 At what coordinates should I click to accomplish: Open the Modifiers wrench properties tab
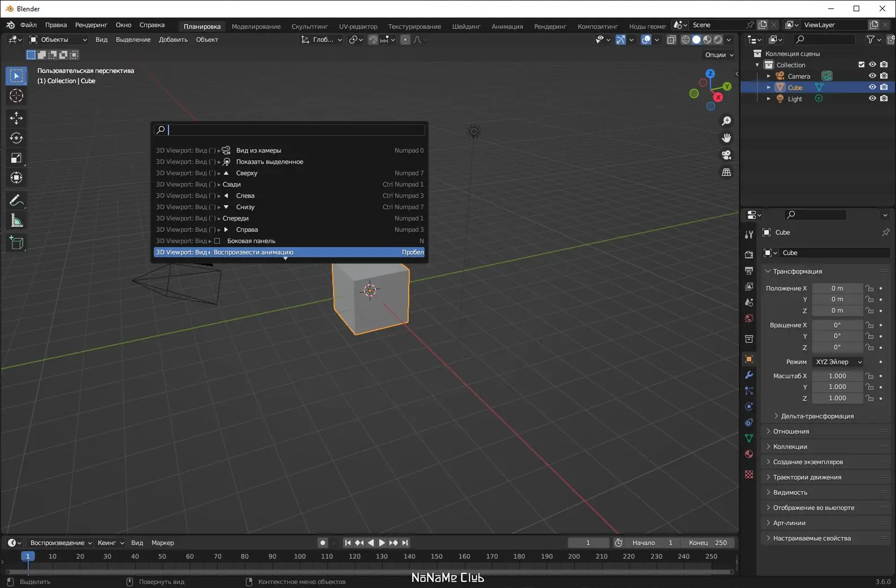749,375
